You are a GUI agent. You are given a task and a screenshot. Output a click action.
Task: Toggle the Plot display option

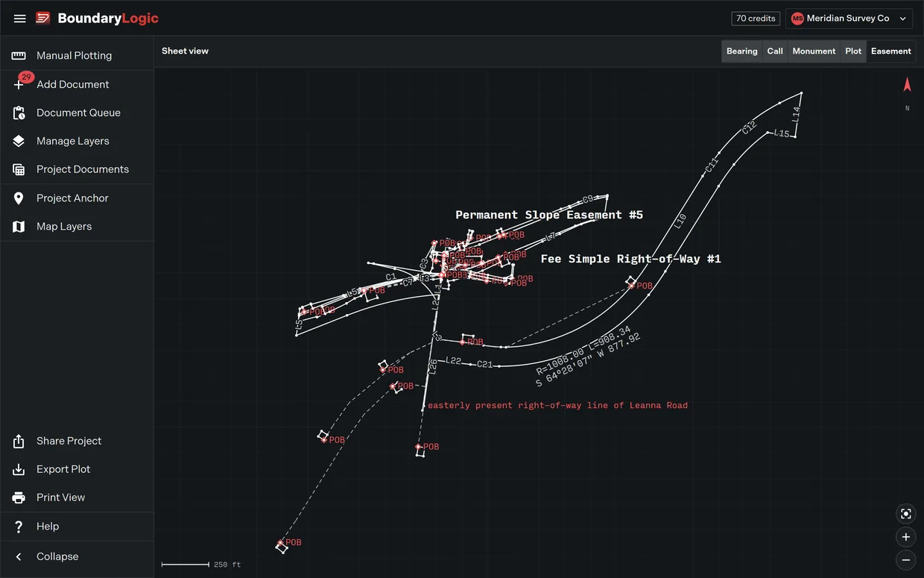[x=853, y=51]
